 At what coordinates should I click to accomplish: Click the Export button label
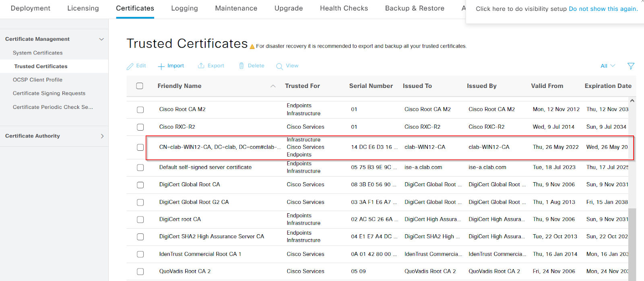click(216, 66)
